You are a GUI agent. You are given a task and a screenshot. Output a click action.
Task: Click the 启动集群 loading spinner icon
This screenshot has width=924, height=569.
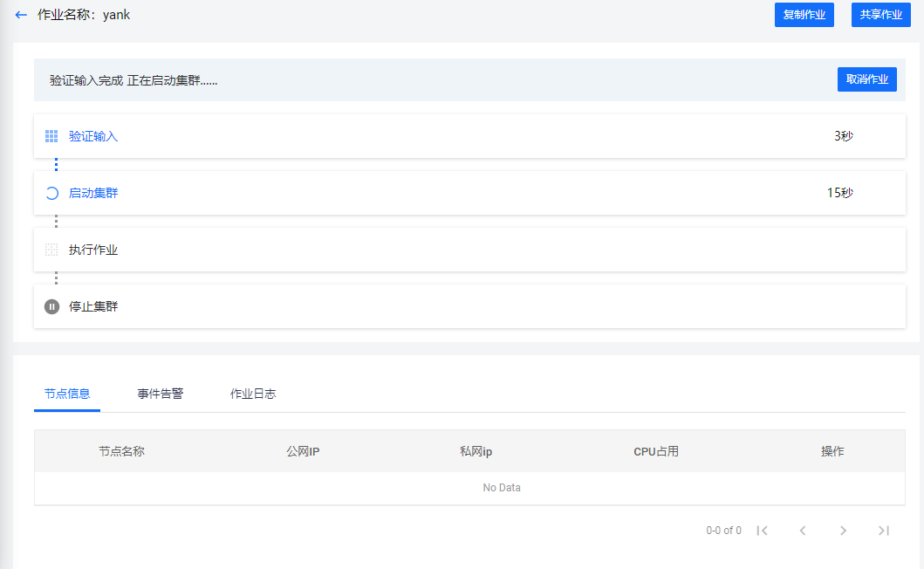coord(51,193)
